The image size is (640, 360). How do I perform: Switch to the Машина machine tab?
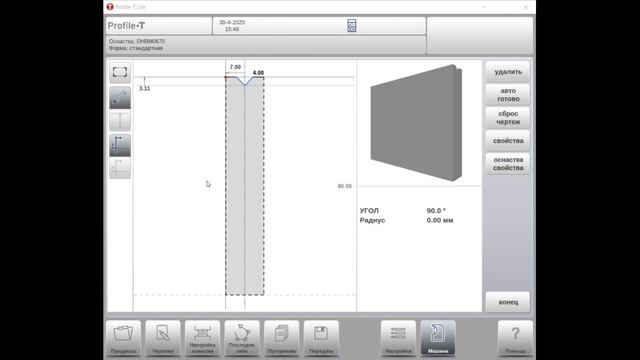point(438,338)
